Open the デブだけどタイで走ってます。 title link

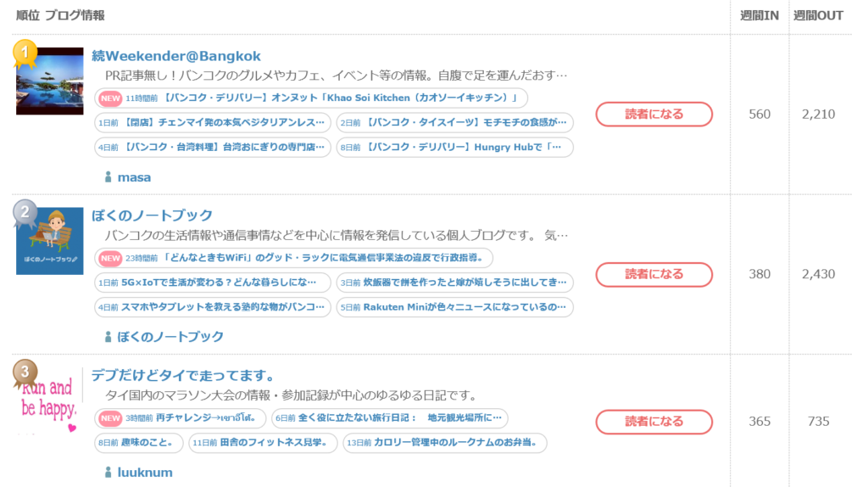[183, 375]
